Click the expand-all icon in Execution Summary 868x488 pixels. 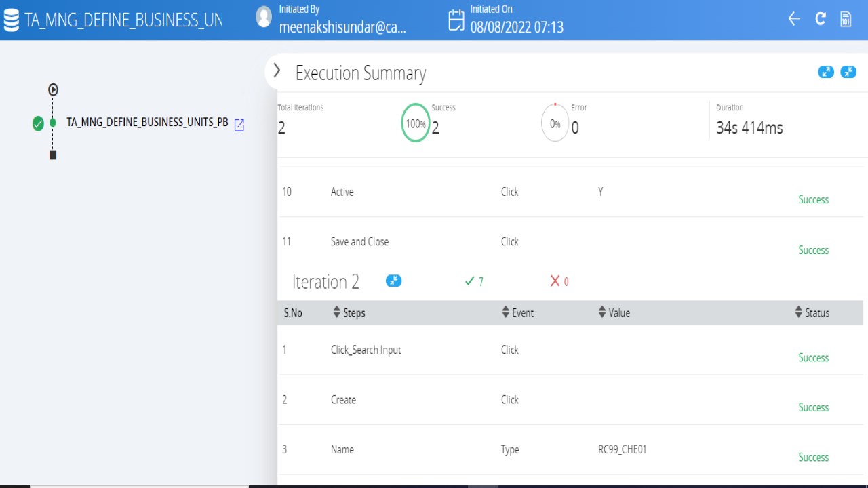(x=826, y=72)
